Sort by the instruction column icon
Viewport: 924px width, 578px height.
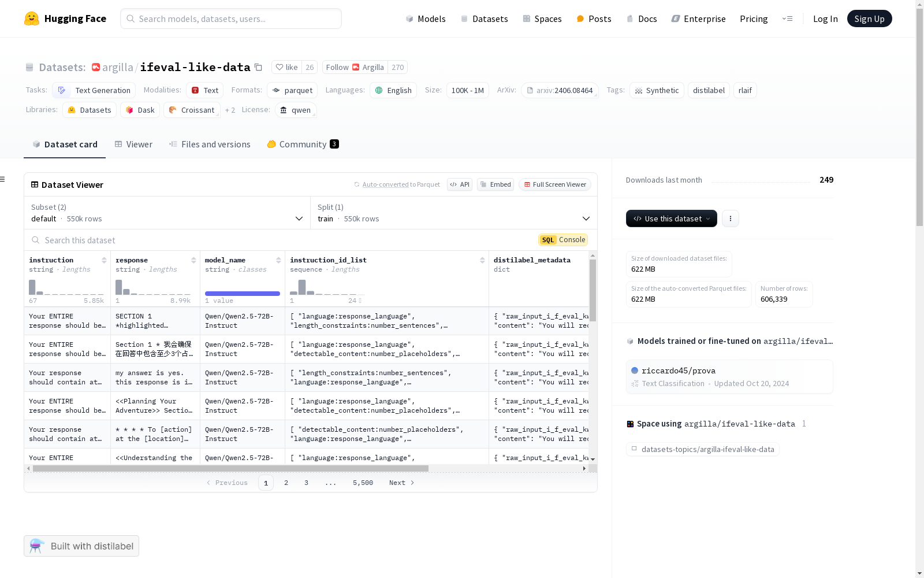pos(104,260)
